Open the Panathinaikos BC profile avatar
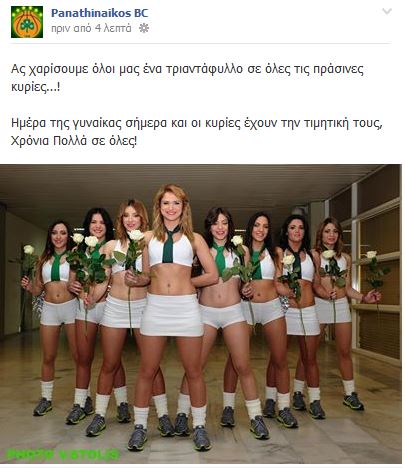405x468 pixels. [27, 22]
